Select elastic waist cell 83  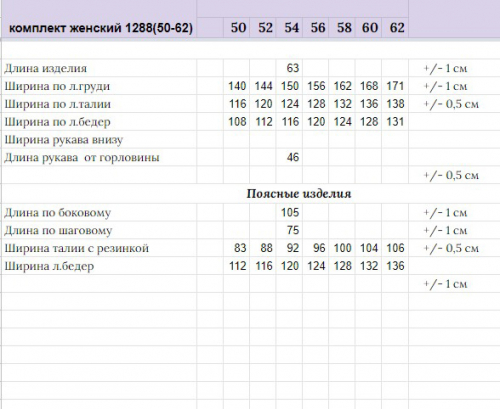236,248
